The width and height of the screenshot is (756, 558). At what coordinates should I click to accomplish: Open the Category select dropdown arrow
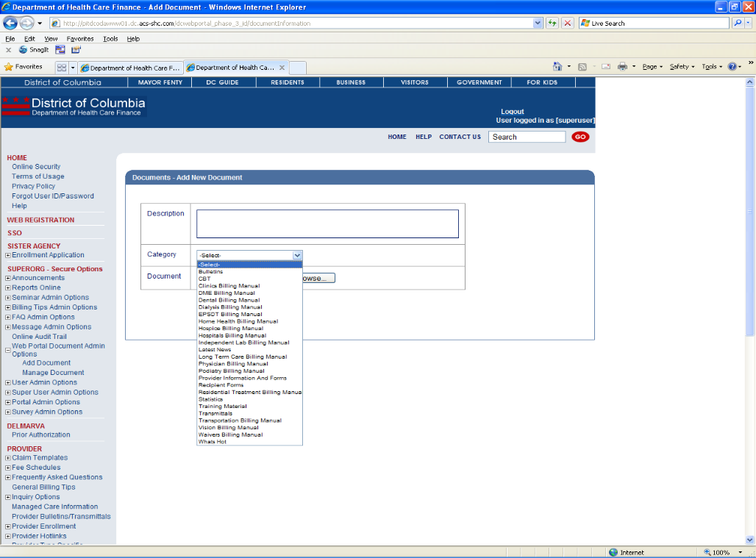[297, 255]
